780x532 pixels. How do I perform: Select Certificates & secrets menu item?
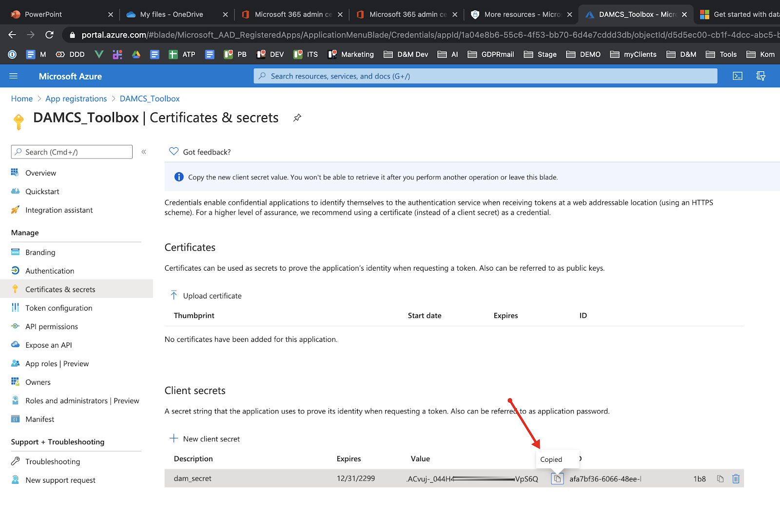77,289
